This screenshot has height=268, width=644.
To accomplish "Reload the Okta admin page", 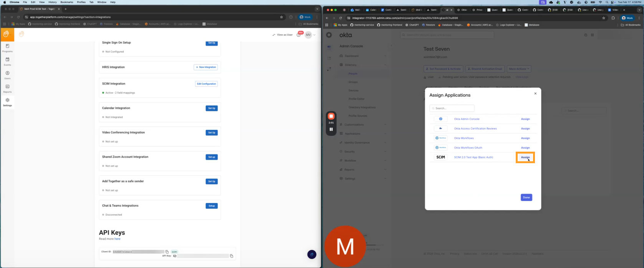I will (x=341, y=18).
